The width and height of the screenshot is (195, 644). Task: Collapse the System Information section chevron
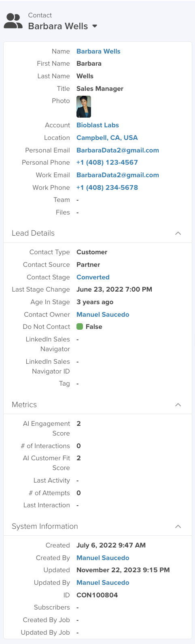coord(178,526)
